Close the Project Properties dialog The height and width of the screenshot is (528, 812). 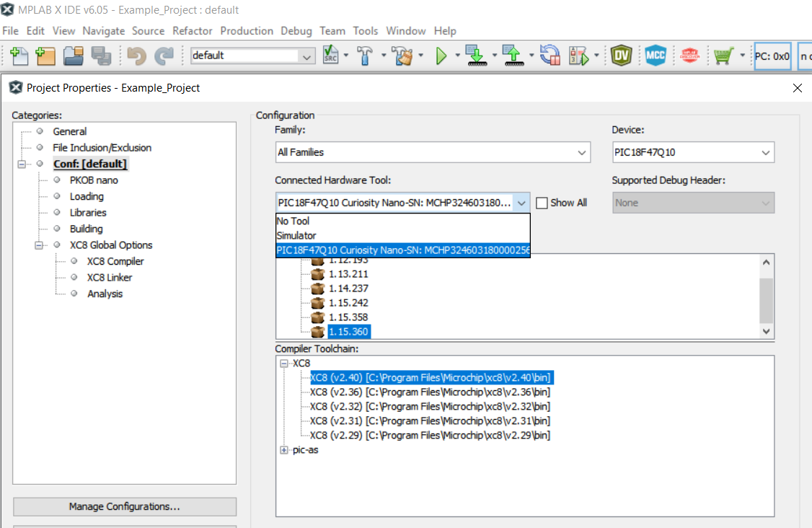pyautogui.click(x=797, y=88)
